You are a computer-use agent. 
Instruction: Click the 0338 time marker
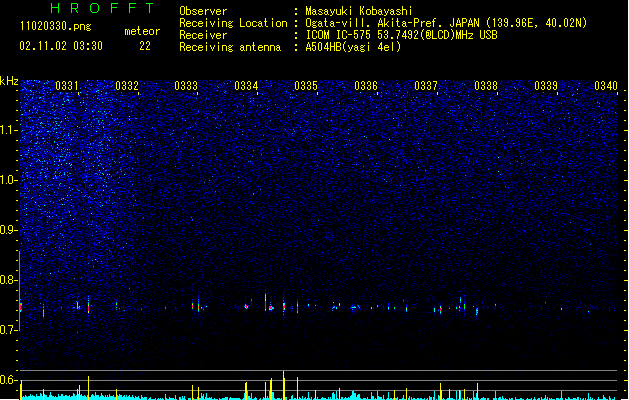coord(486,86)
